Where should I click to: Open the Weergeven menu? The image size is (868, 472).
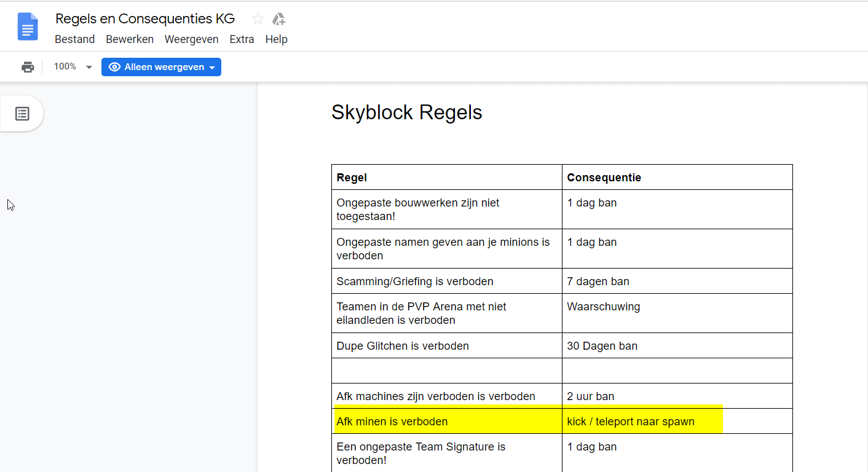[191, 39]
